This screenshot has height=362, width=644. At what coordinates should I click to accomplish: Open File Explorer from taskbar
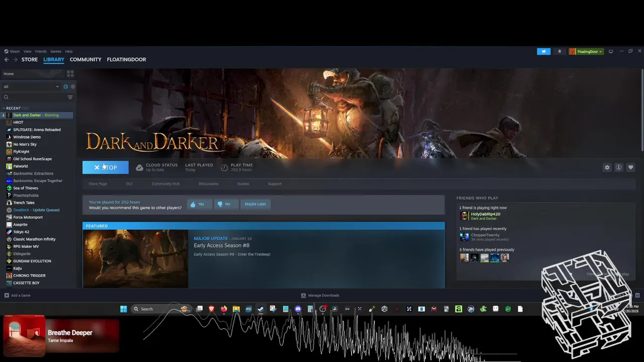click(236, 309)
